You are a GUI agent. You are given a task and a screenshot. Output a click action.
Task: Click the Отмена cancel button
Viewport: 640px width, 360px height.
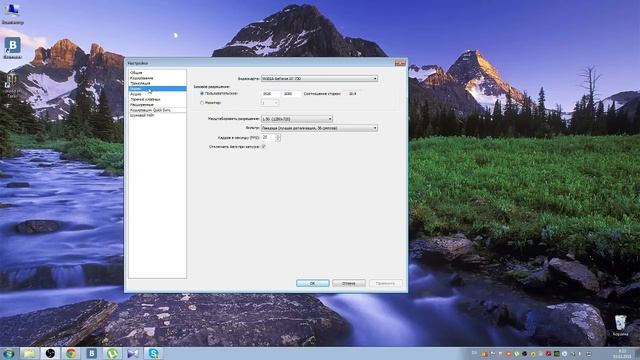coord(349,283)
